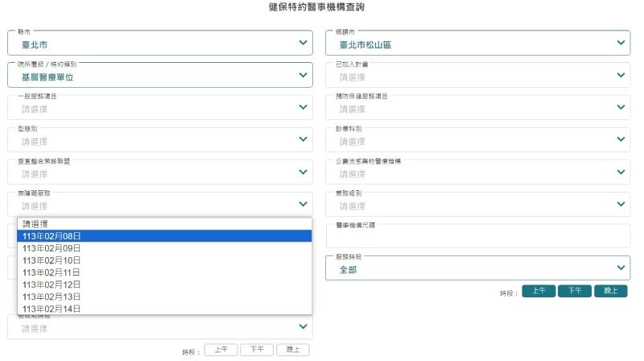The width and height of the screenshot is (644, 361).
Task: Click the chevron of 基層醫療單位 dropdown
Action: pyautogui.click(x=303, y=75)
